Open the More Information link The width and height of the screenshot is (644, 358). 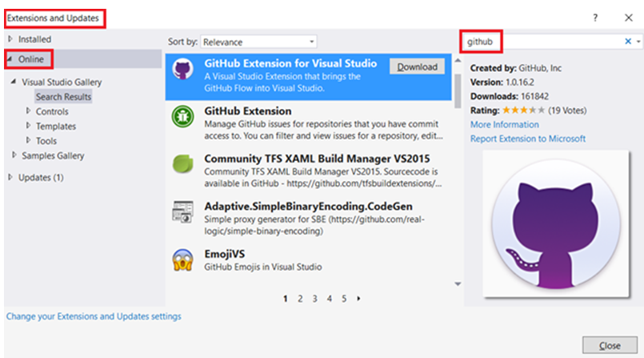[504, 125]
